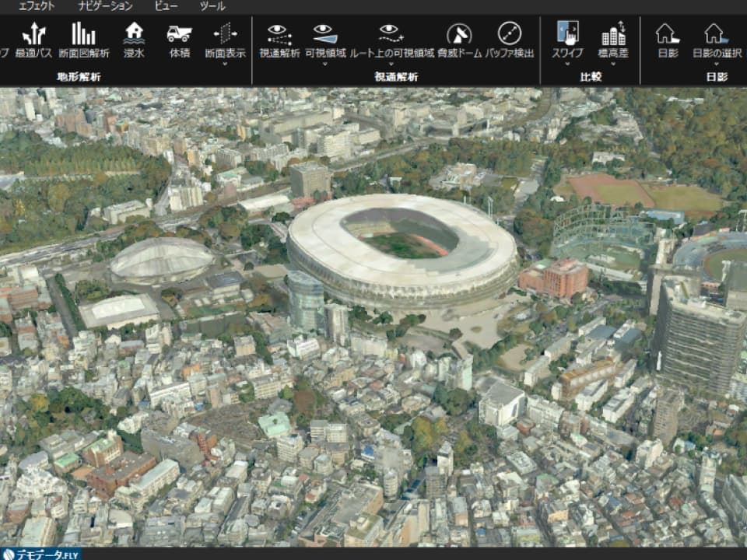The height and width of the screenshot is (560, 747).
Task: Open the ビュー menu tab
Action: coord(166,6)
